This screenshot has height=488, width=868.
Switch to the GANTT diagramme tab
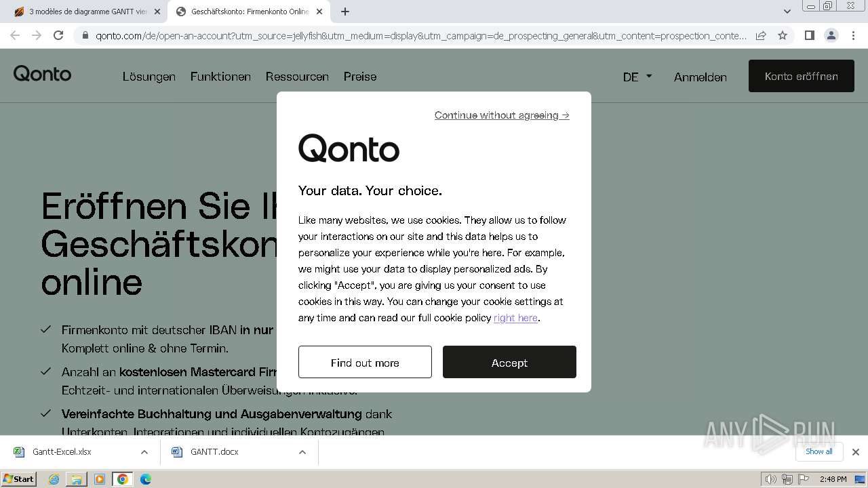87,12
